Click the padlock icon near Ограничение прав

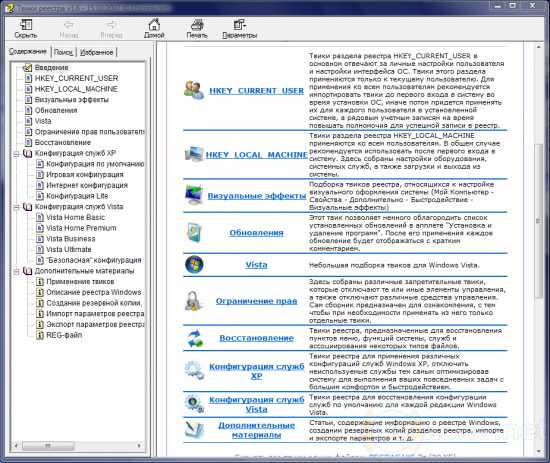coord(194,301)
